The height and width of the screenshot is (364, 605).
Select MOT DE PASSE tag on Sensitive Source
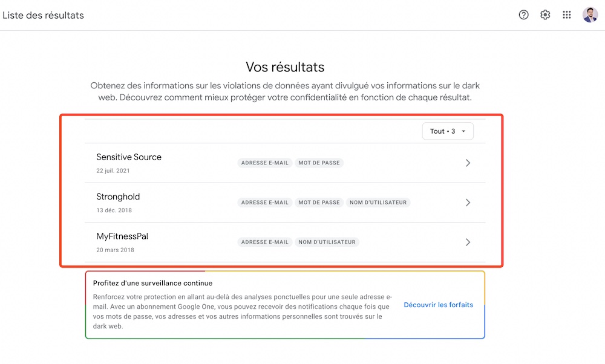[319, 163]
